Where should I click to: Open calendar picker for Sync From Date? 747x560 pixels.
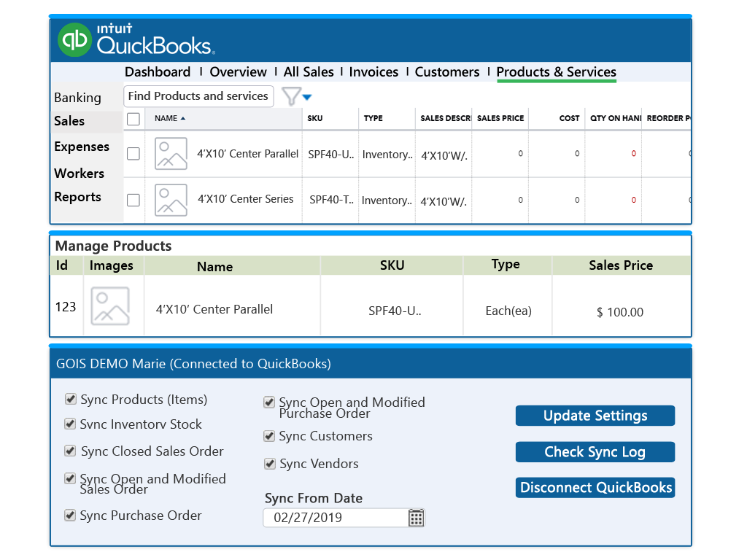pyautogui.click(x=416, y=518)
